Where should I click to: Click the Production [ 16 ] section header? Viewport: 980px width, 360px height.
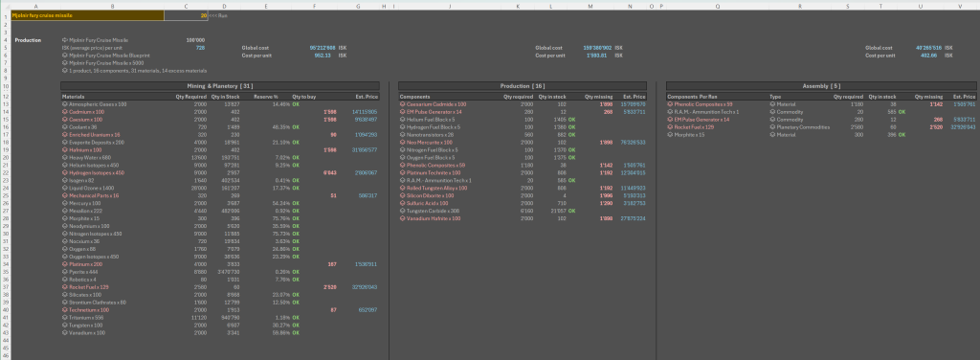tap(523, 85)
